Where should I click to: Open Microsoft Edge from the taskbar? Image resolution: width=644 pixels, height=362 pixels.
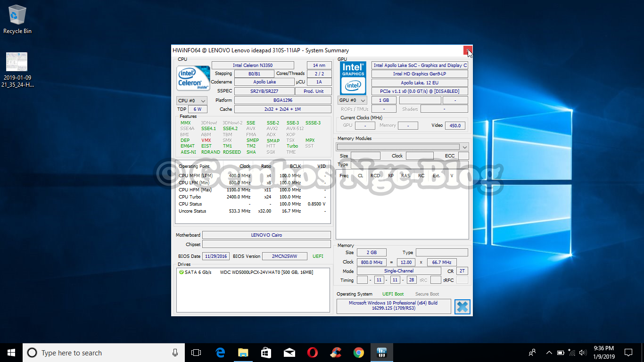[x=220, y=353]
